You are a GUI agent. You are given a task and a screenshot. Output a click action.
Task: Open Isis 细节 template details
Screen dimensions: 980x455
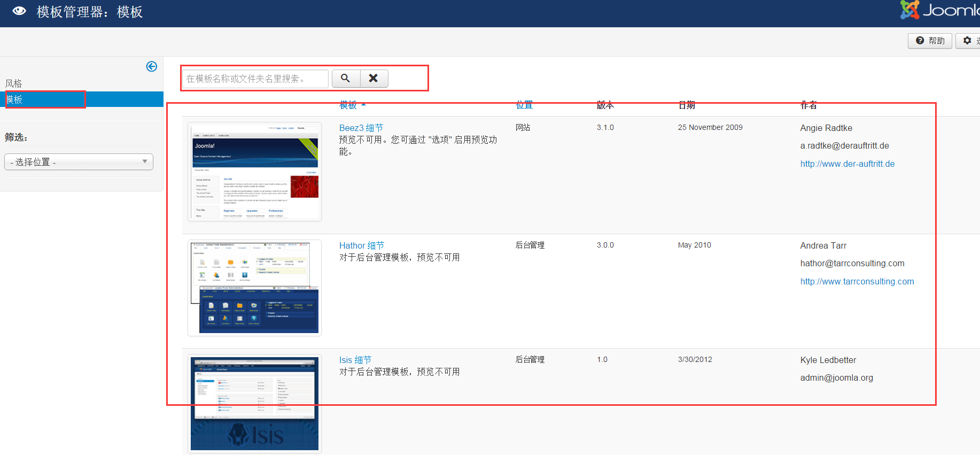click(355, 360)
